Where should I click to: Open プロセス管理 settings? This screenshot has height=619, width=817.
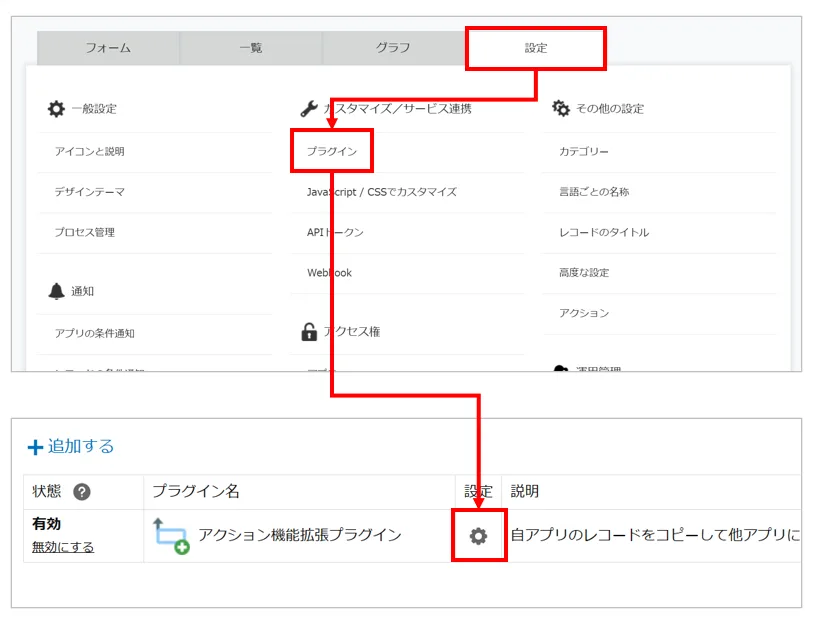[85, 232]
